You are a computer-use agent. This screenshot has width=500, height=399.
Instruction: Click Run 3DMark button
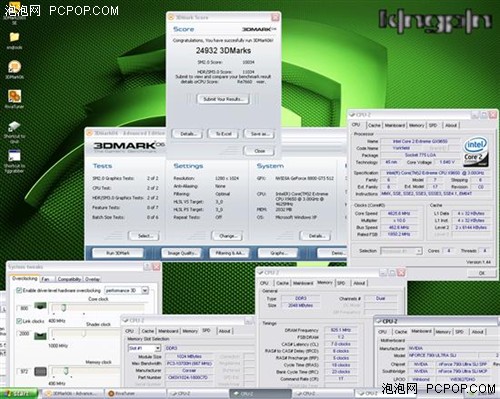(x=118, y=253)
